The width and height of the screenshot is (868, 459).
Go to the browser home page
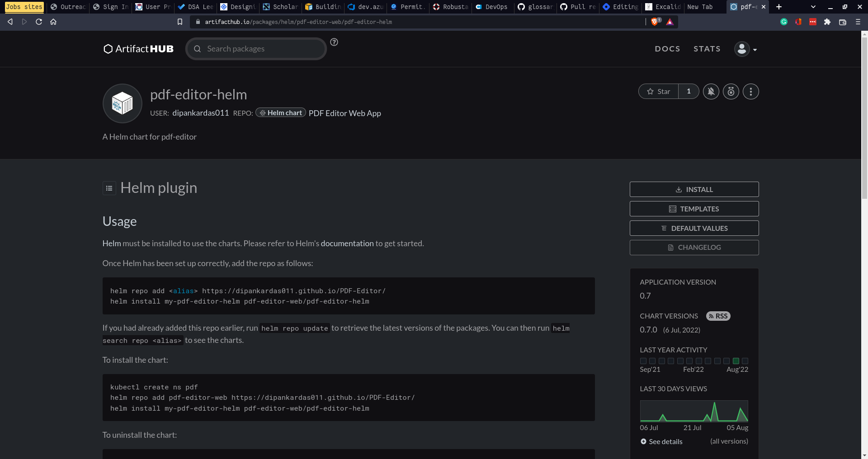tap(53, 22)
